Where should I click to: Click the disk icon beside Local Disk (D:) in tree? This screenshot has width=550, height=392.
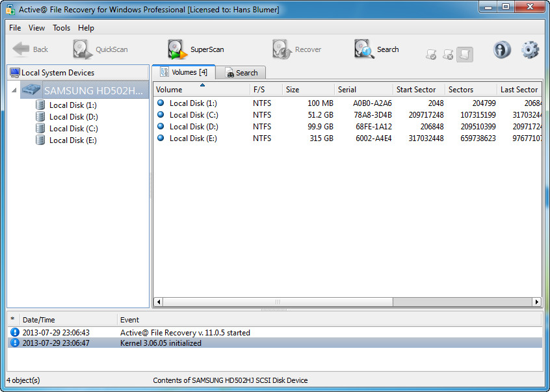tap(40, 116)
